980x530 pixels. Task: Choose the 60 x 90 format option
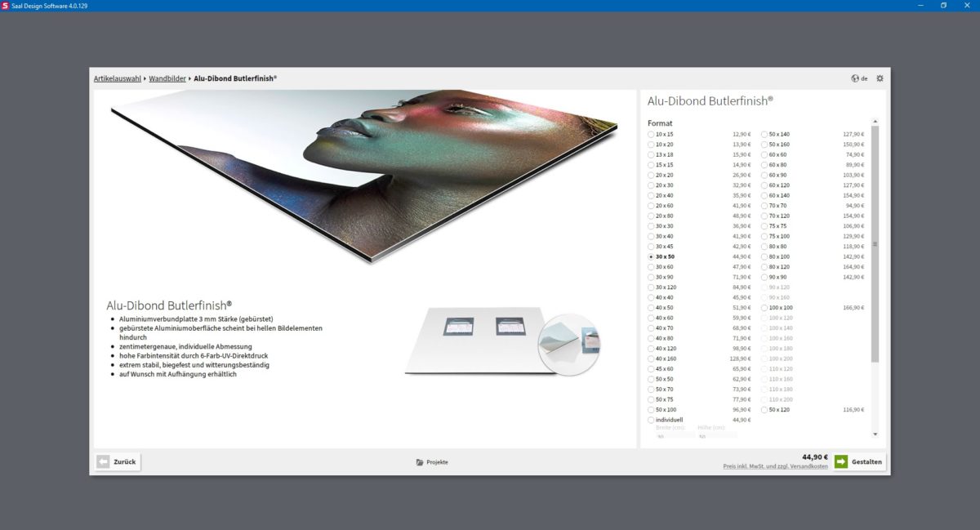[764, 175]
